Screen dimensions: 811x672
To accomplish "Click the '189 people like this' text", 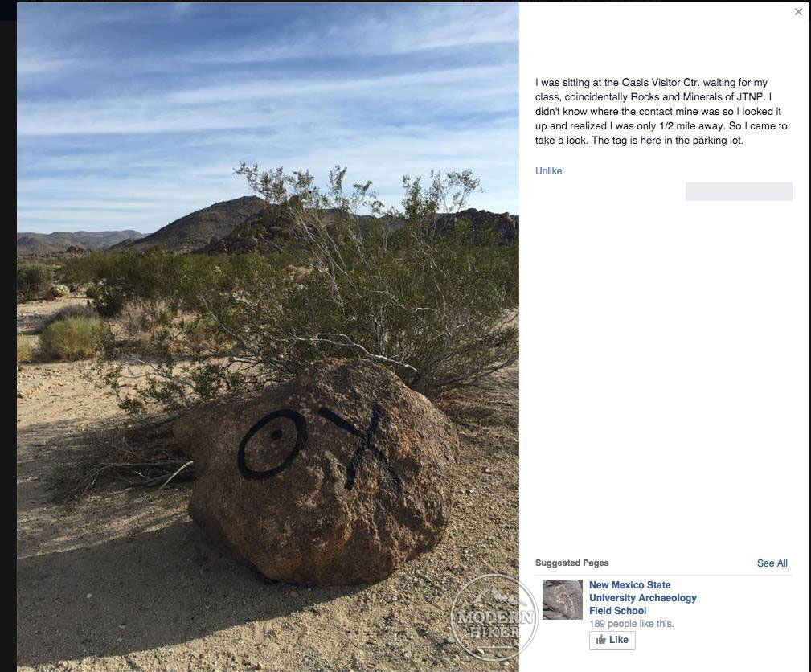I will [631, 624].
